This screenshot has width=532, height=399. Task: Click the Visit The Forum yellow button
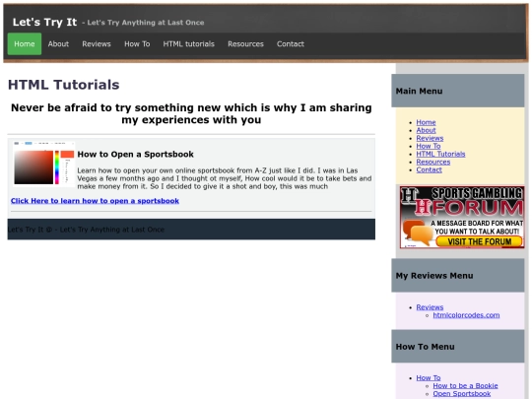coord(480,241)
